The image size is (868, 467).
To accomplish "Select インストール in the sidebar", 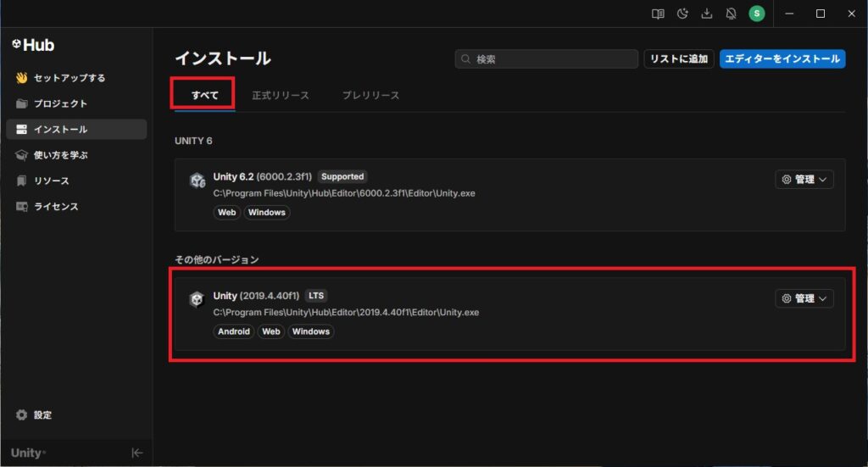I will (x=76, y=130).
